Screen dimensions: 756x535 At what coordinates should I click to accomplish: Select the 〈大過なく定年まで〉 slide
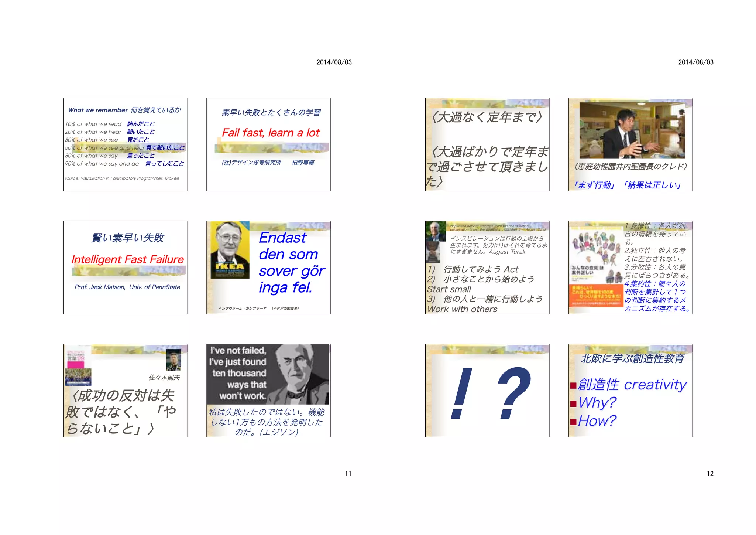[x=487, y=144]
